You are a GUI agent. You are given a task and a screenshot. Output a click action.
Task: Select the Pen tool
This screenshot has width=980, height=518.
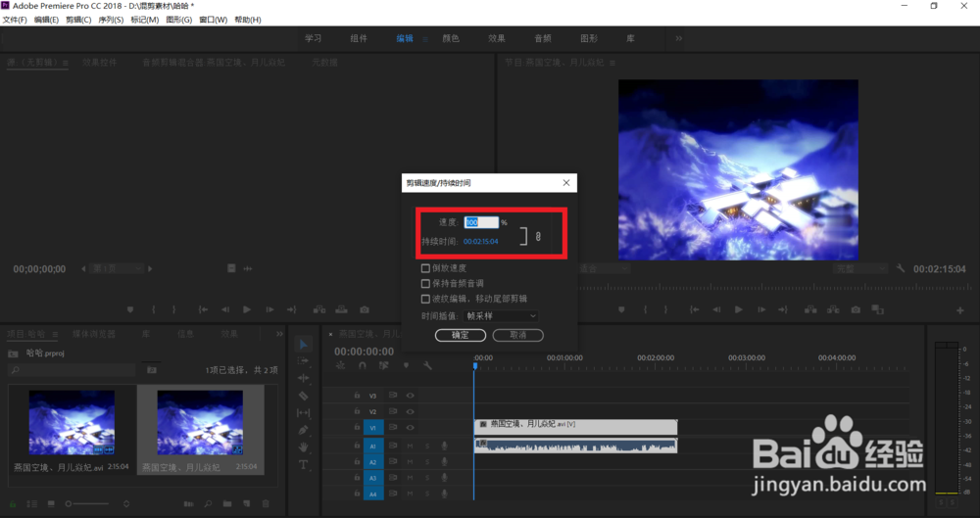point(303,430)
